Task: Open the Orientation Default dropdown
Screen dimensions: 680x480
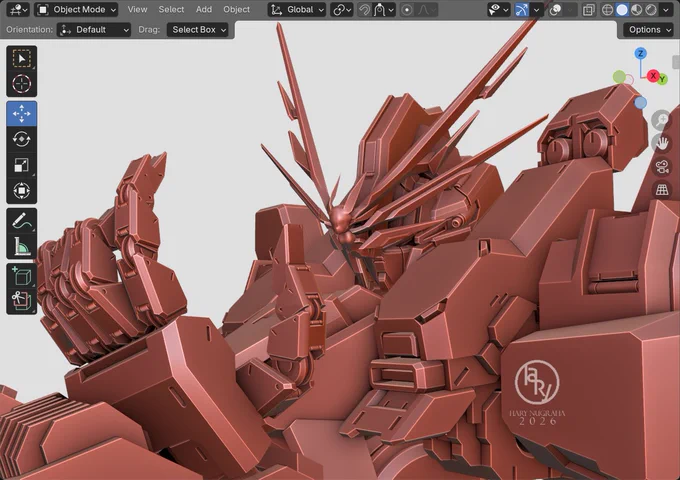Action: point(94,29)
